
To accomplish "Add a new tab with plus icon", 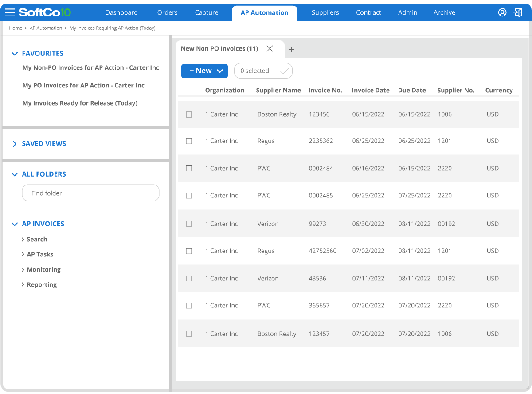I will pos(291,50).
